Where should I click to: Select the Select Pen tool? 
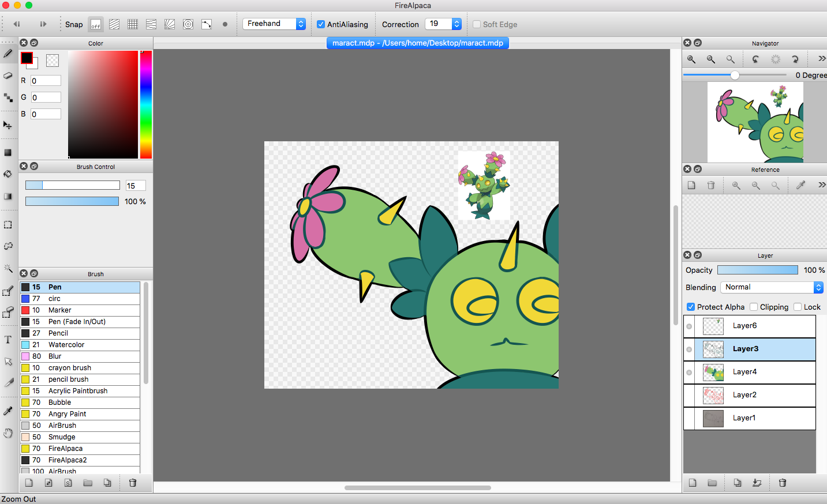click(x=8, y=291)
